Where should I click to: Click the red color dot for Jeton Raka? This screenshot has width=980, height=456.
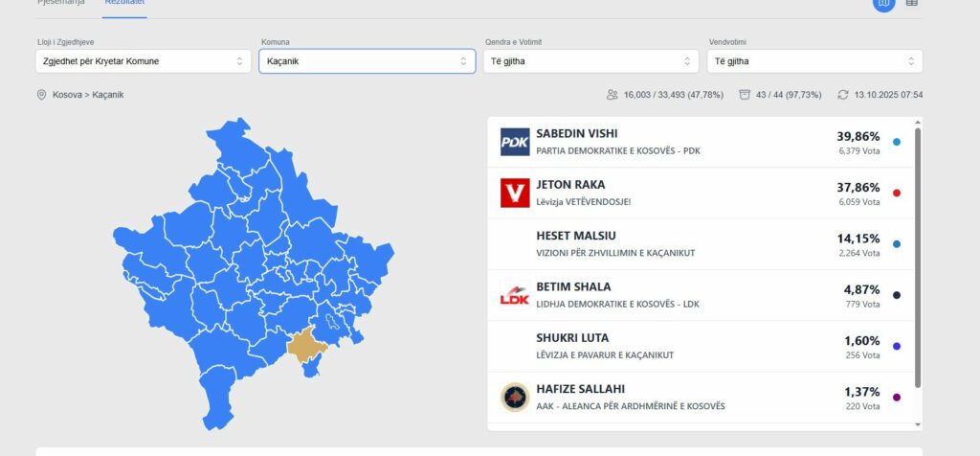(896, 194)
